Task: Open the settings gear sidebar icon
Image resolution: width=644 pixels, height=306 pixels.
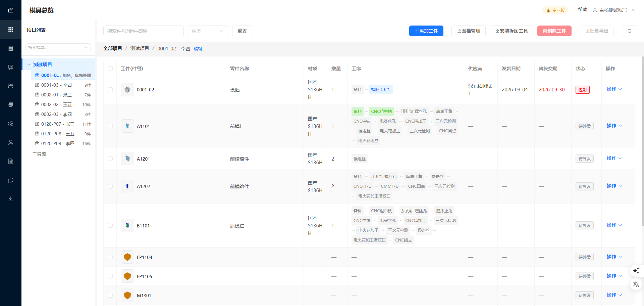Action: coord(11,124)
